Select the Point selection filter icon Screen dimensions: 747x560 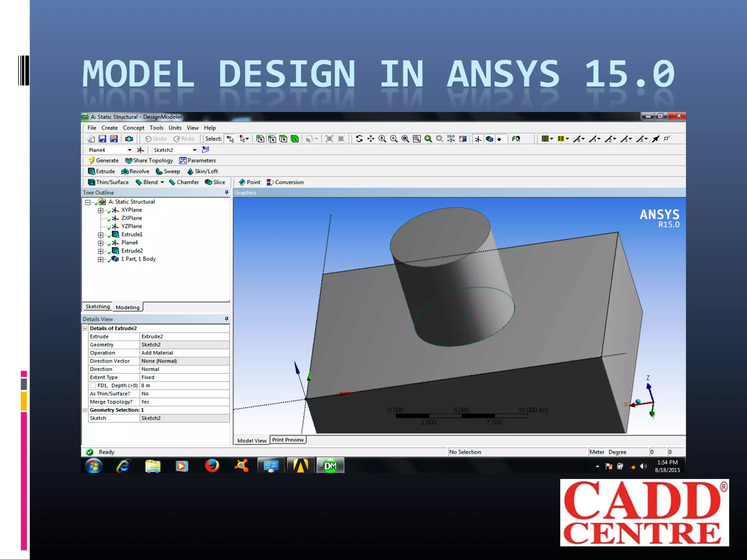(x=260, y=139)
